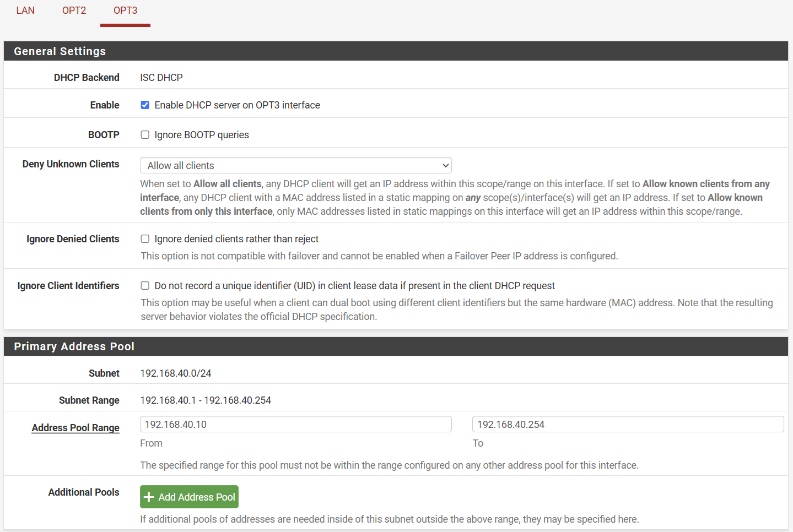
Task: Click the 'Ignore BOOTP queries' label text
Action: pyautogui.click(x=202, y=135)
